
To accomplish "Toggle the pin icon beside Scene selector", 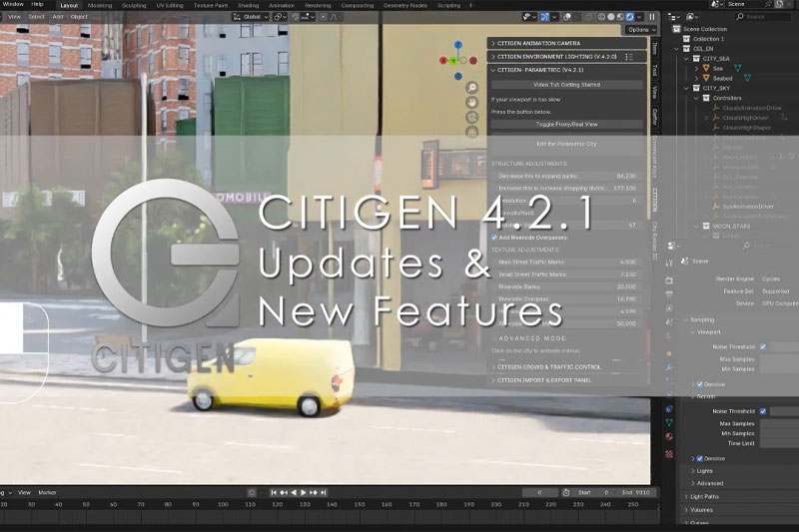I will pyautogui.click(x=769, y=4).
